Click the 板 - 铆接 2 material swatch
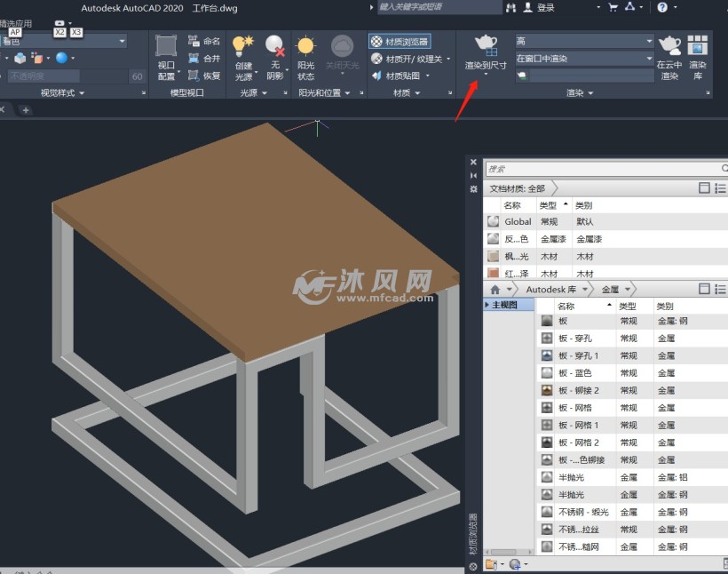This screenshot has height=574, width=728. [x=547, y=390]
